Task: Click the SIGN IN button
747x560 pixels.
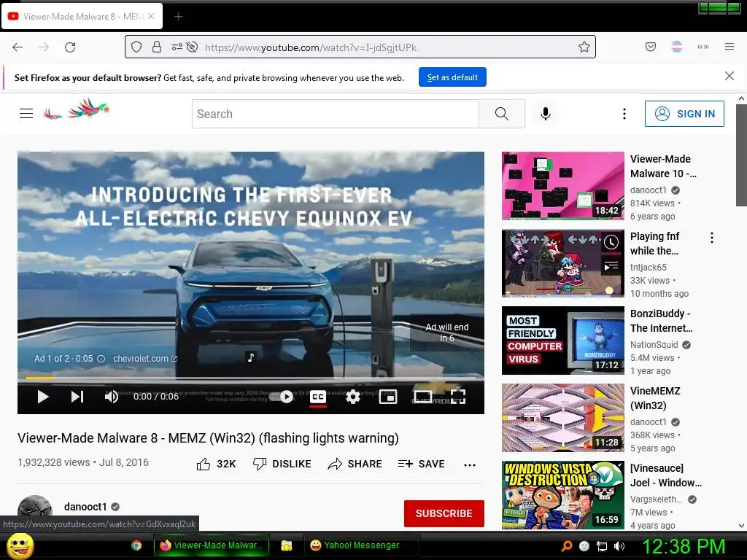Action: [684, 114]
